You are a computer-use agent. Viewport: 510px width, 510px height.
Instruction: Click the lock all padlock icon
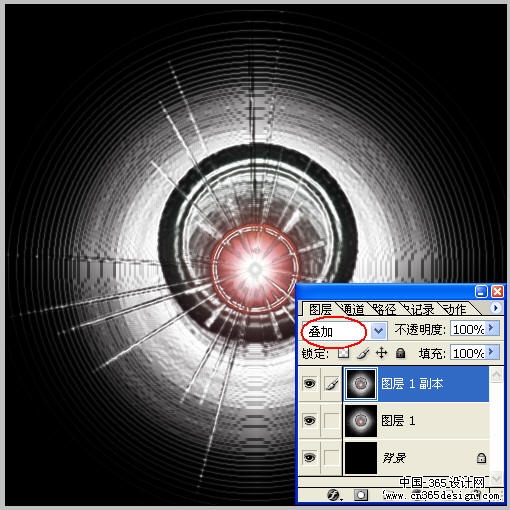coord(400,353)
